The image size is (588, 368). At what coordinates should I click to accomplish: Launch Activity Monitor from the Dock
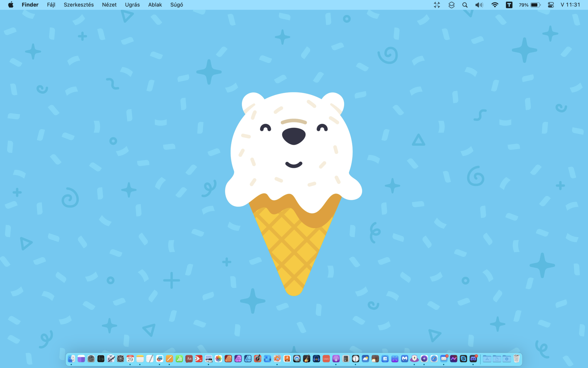coord(101,358)
